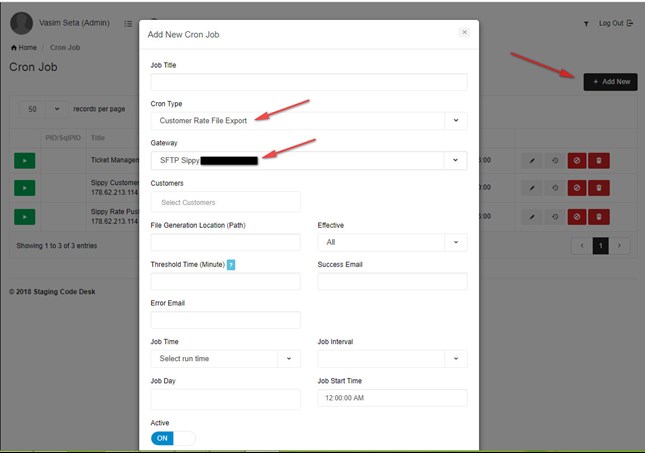Click edit pencil icon in first row

[532, 160]
